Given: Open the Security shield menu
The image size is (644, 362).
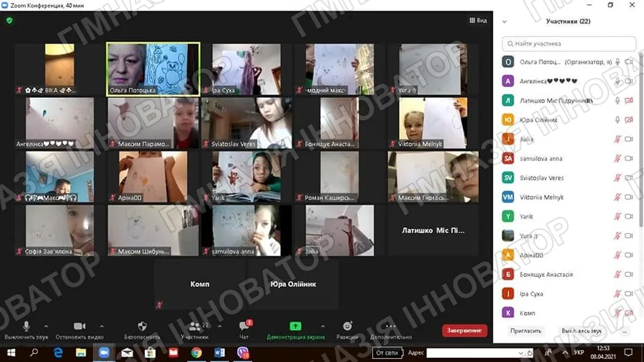Looking at the screenshot, I should [x=142, y=326].
